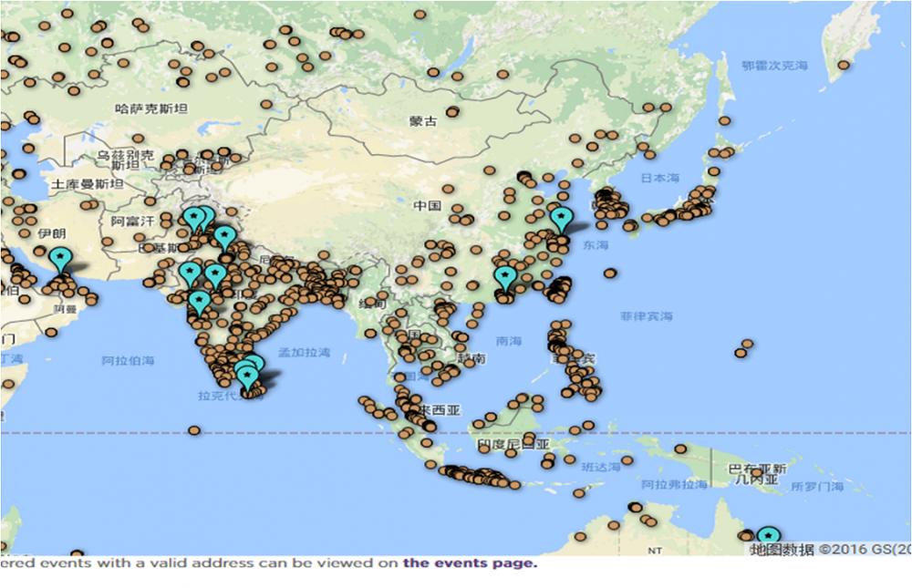This screenshot has width=912, height=588.
Task: Select the NT label in Australia
Action: (655, 551)
